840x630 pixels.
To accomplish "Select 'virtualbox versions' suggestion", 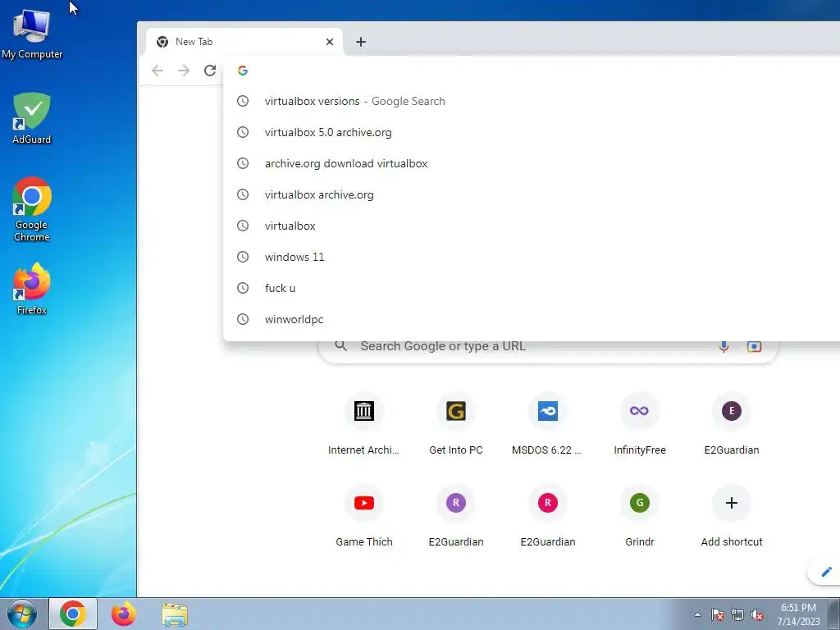I will pyautogui.click(x=532, y=101).
